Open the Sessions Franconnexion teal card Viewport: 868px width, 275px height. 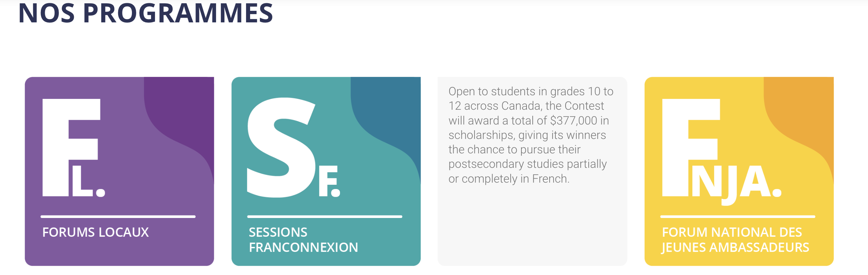(326, 171)
